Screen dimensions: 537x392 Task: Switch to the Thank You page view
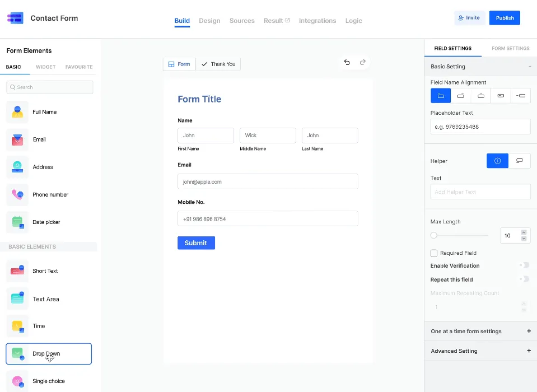[218, 64]
